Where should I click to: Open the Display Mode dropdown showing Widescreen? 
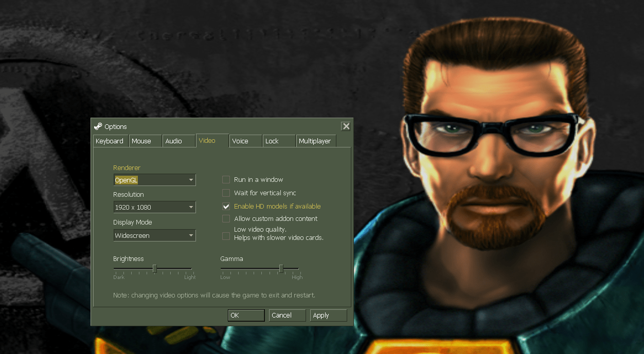pyautogui.click(x=154, y=235)
